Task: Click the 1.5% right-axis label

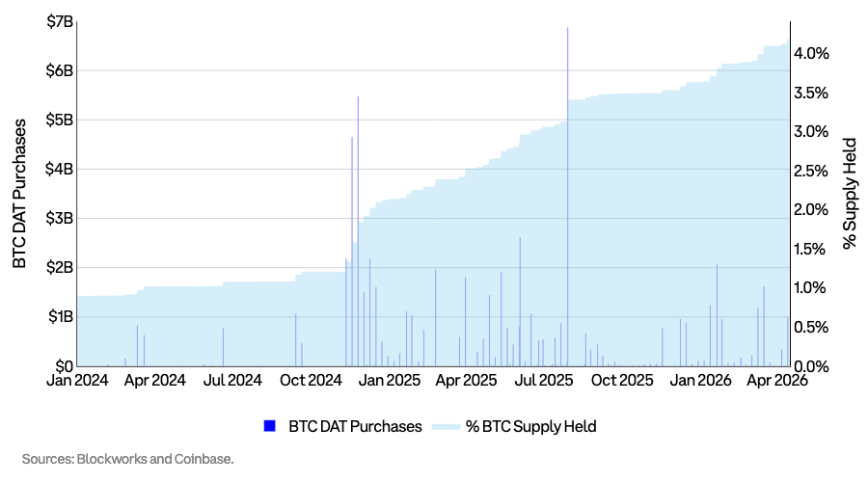Action: coord(809,249)
